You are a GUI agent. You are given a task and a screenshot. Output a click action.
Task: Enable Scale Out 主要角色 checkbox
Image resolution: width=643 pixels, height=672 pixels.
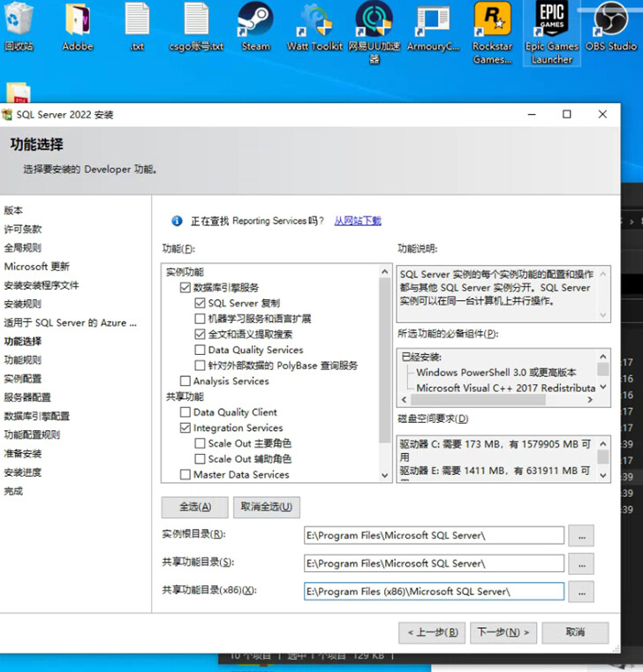coord(200,443)
